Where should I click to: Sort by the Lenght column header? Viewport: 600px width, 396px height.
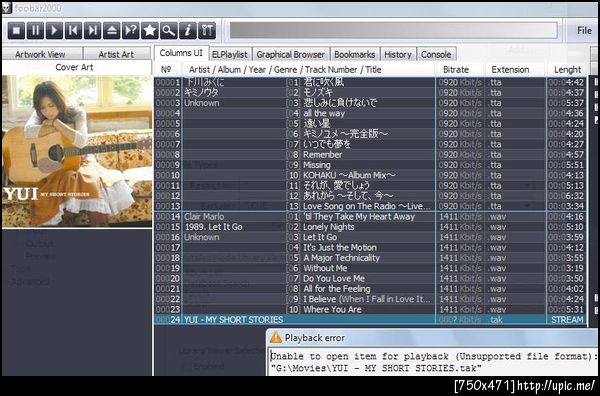[567, 70]
